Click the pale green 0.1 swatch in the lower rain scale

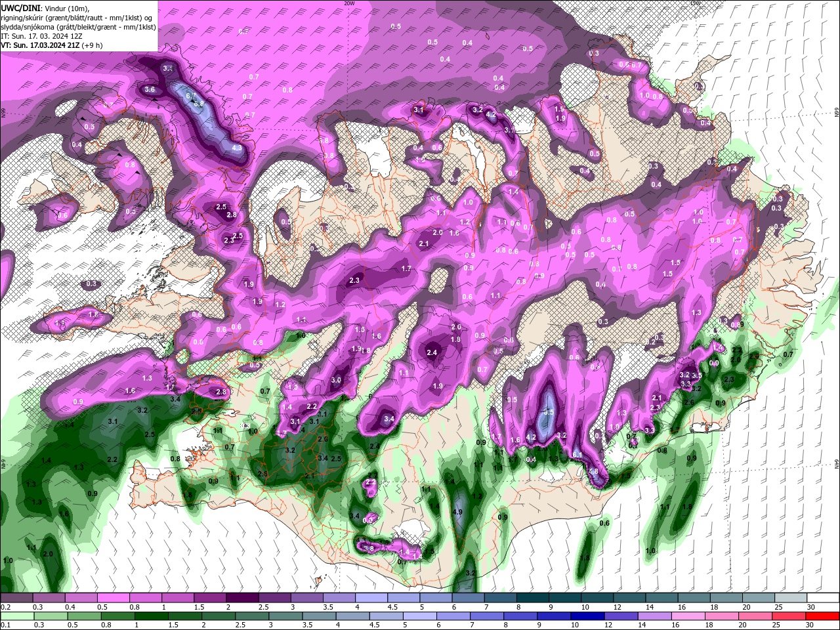tap(17, 616)
